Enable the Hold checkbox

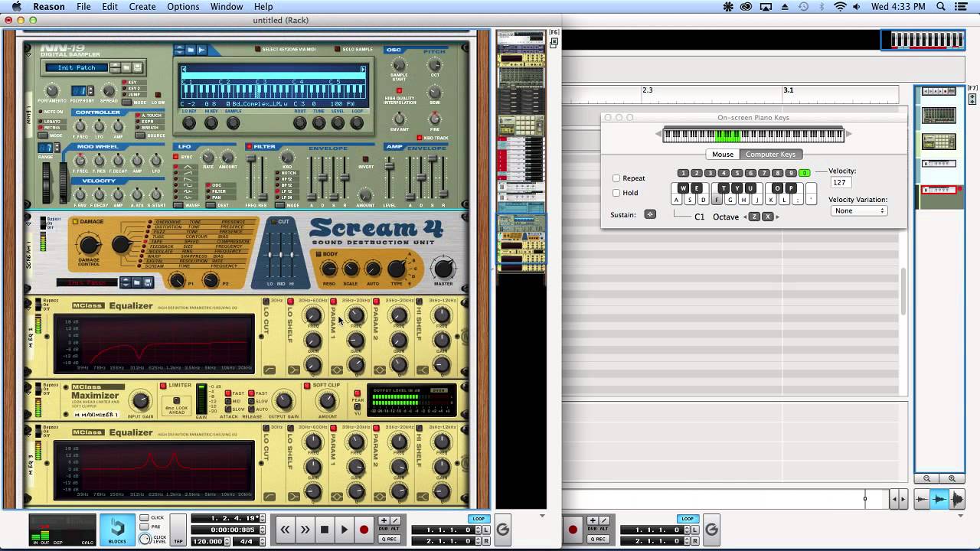click(x=616, y=193)
